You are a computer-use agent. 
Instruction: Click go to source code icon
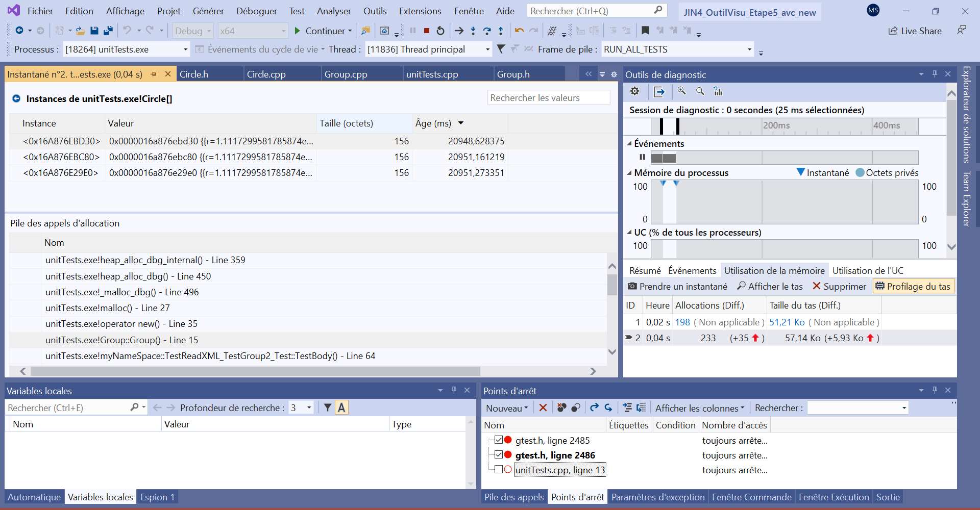(x=627, y=407)
